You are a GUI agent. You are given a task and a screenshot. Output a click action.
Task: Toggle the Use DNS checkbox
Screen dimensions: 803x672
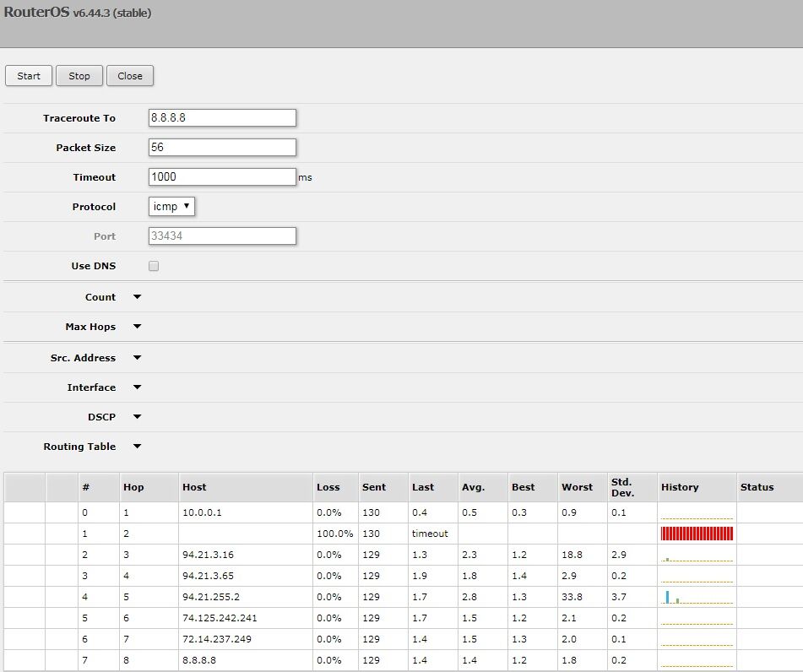pos(154,266)
